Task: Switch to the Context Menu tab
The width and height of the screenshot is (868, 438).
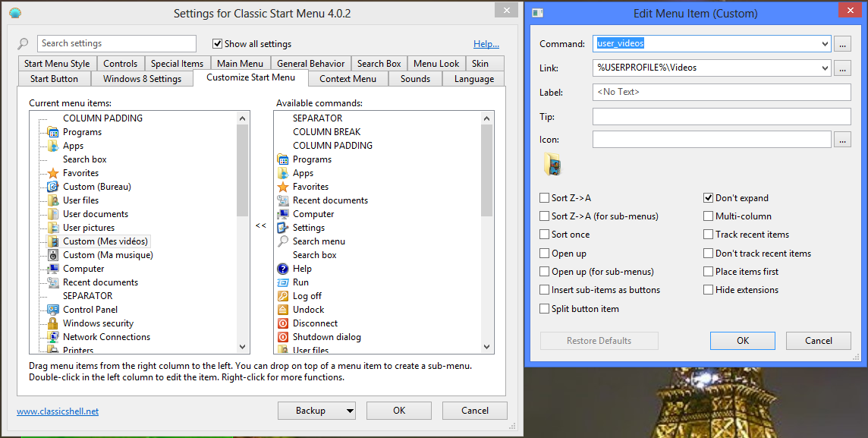Action: click(348, 79)
